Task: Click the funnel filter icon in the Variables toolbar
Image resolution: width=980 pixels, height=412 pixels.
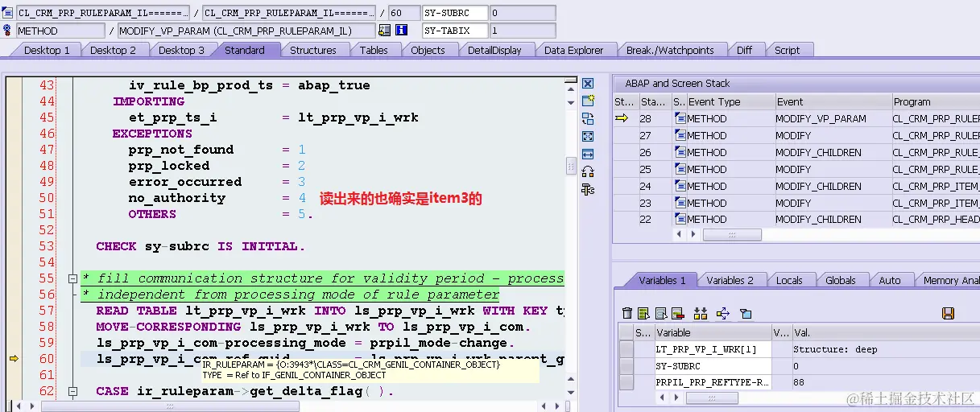Action: (746, 313)
